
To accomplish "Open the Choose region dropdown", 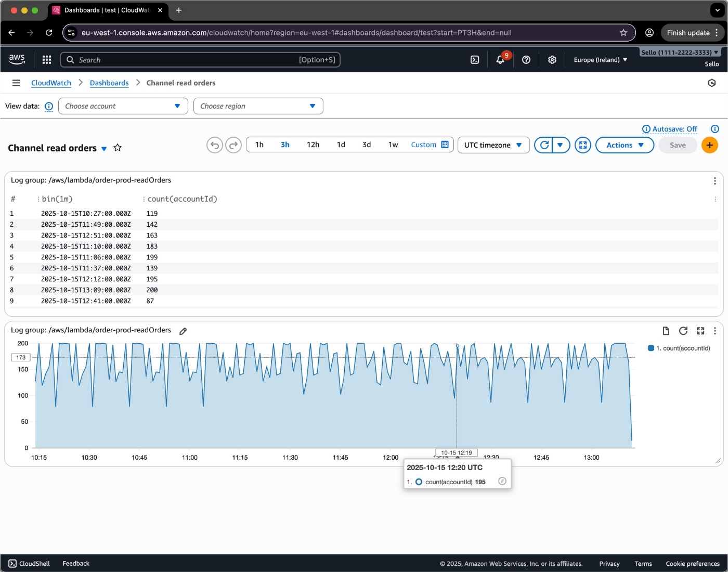I will [x=258, y=106].
